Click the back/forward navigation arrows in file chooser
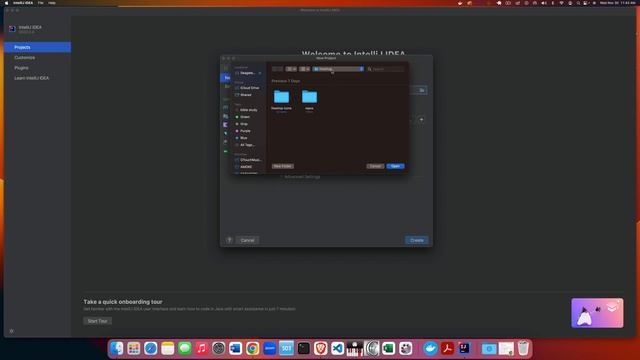 pyautogui.click(x=277, y=69)
